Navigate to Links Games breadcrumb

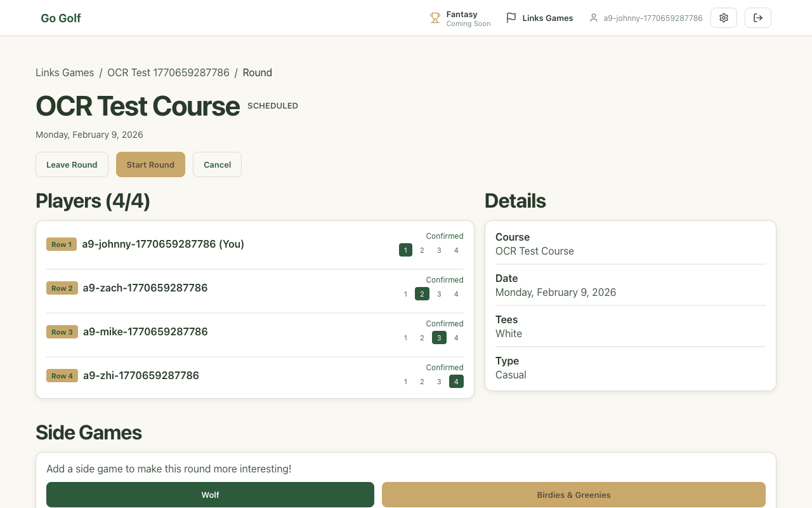(65, 72)
